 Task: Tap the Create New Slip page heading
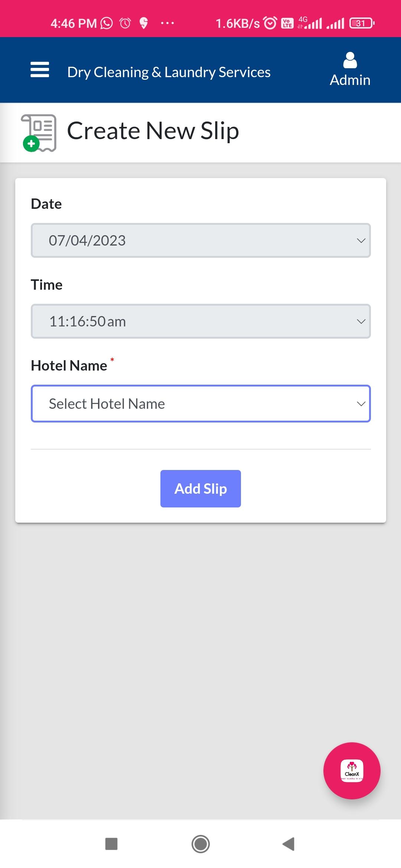[153, 131]
